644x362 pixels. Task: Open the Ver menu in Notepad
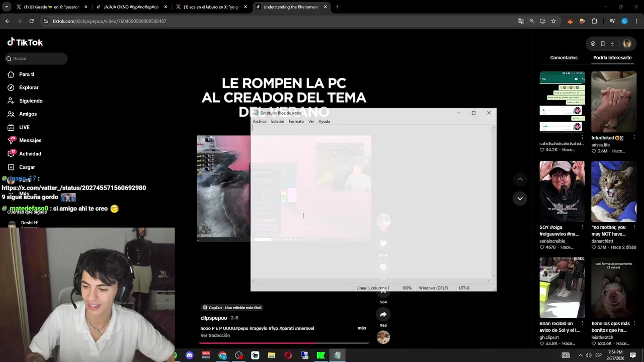coord(311,121)
